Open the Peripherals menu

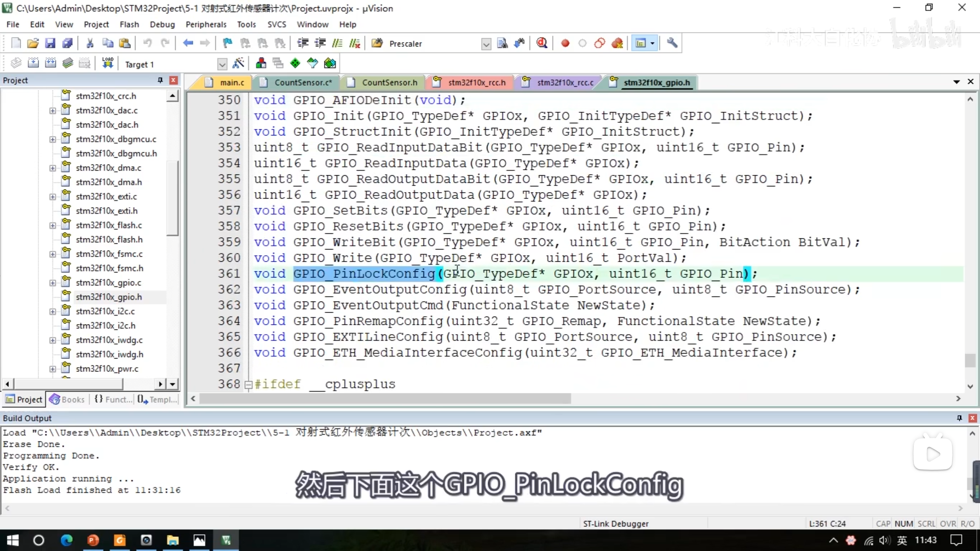click(x=206, y=24)
